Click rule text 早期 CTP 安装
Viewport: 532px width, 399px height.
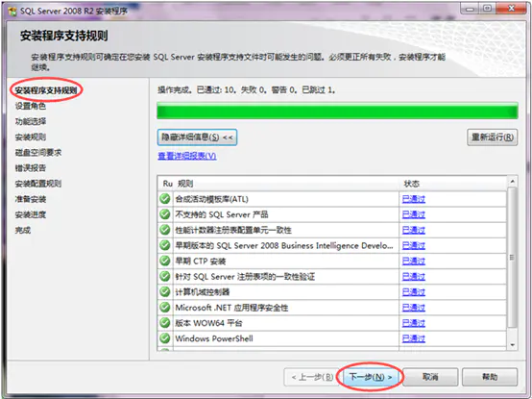[201, 262]
